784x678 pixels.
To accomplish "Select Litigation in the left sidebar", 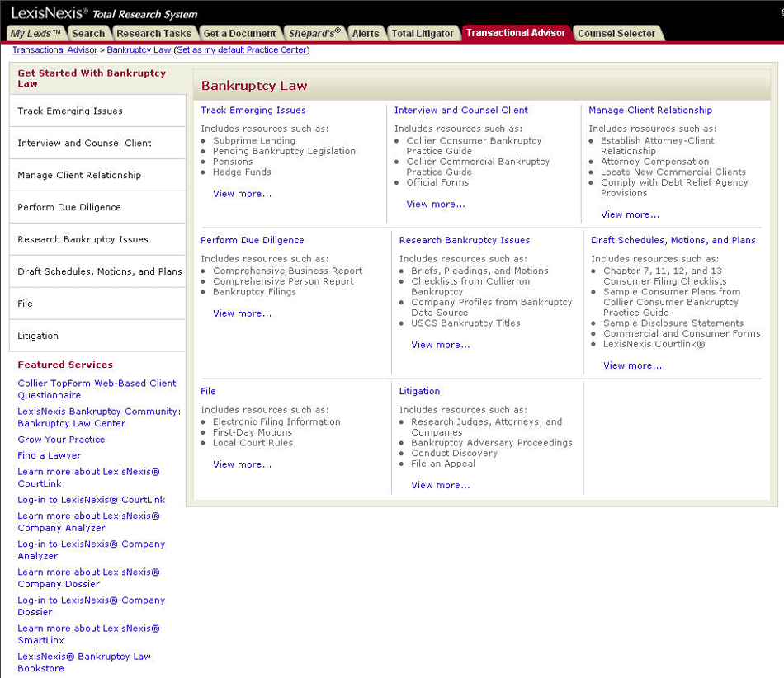I will pyautogui.click(x=97, y=336).
